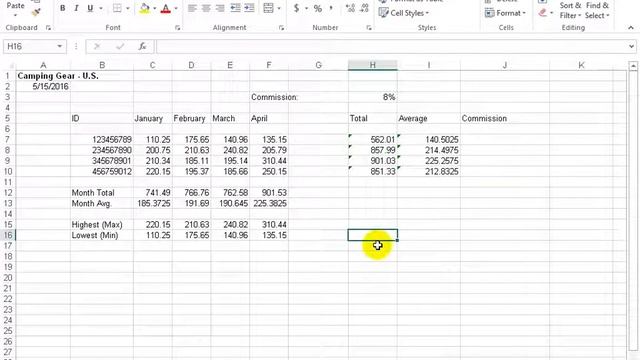Center text horizontally
Viewport: 640px width, 360px height.
(x=206, y=8)
